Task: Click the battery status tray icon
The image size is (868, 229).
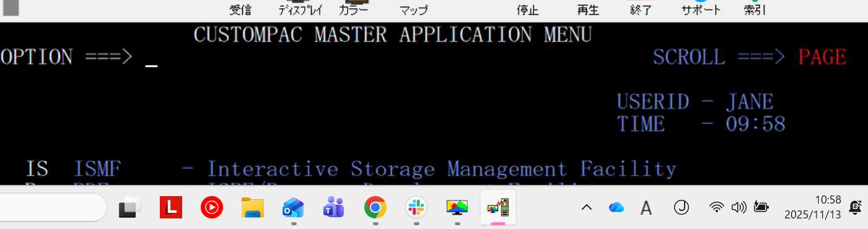Action: tap(761, 207)
